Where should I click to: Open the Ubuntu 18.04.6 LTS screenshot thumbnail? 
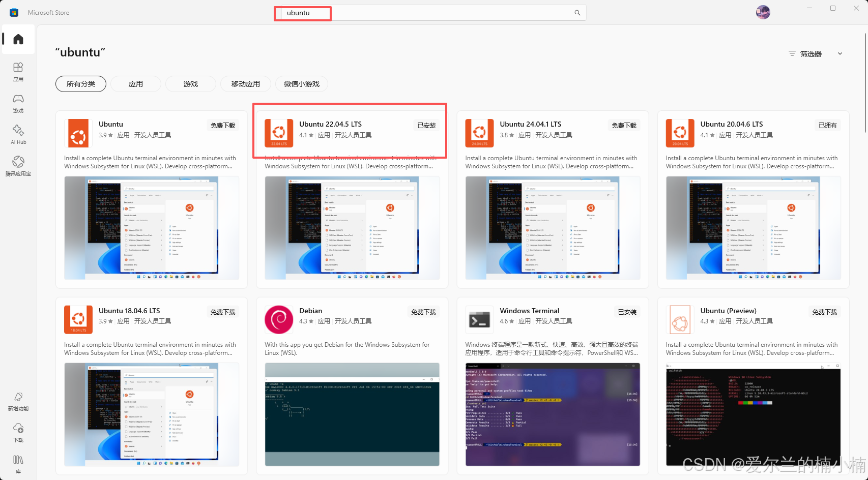[x=152, y=415]
